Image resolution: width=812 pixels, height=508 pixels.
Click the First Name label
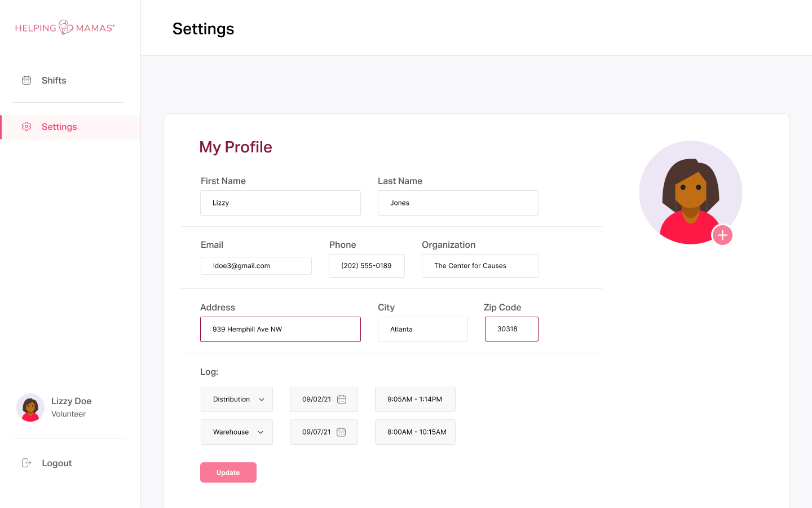[223, 181]
